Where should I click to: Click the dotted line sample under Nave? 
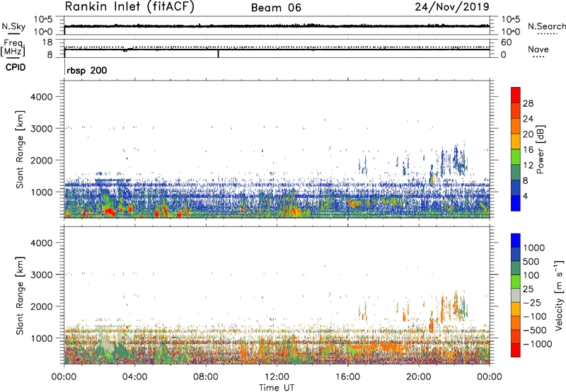539,57
